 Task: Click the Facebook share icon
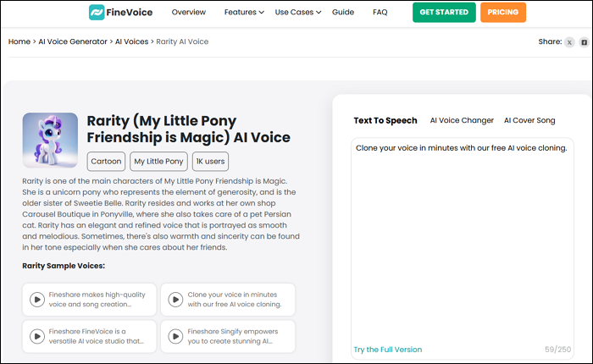tap(584, 42)
